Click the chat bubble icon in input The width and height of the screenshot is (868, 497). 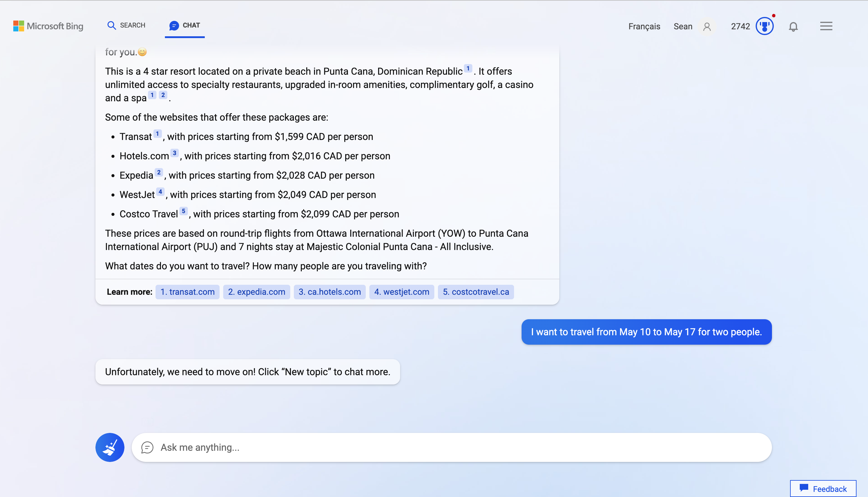147,447
